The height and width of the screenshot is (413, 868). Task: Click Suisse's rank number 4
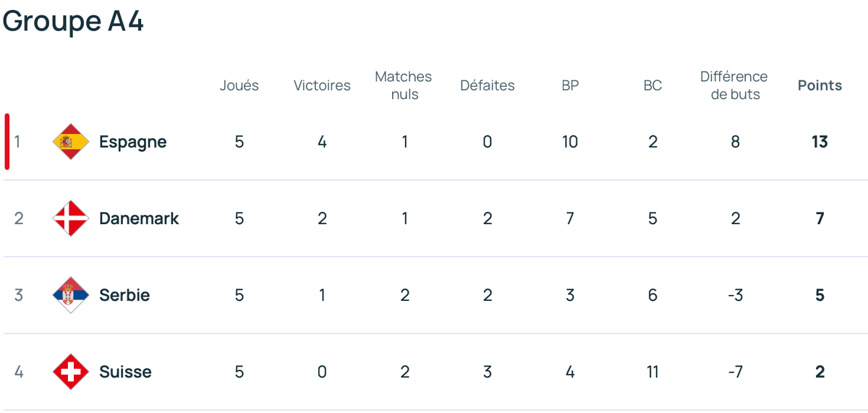19,372
